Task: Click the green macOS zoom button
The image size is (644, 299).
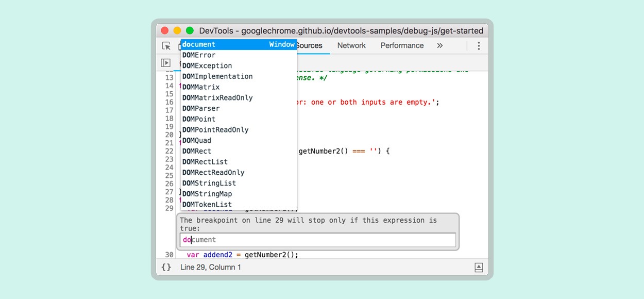Action: click(x=190, y=31)
